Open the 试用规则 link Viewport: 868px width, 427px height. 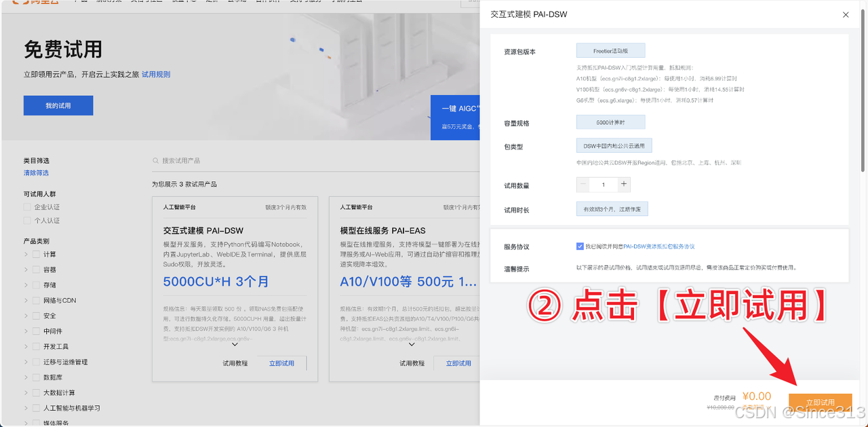(x=156, y=75)
